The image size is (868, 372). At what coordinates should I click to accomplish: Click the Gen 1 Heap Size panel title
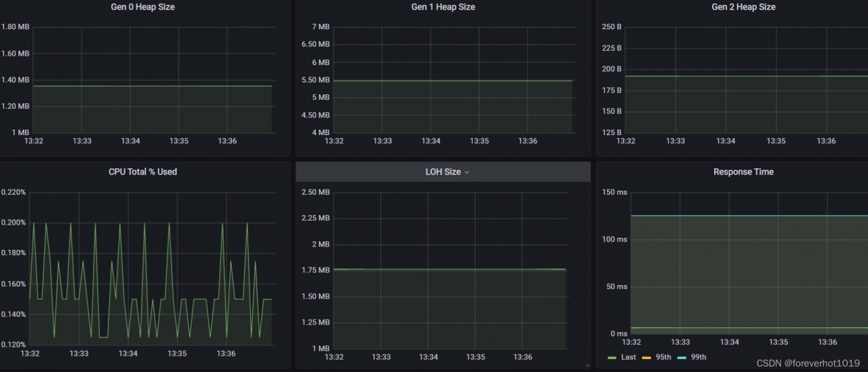443,7
